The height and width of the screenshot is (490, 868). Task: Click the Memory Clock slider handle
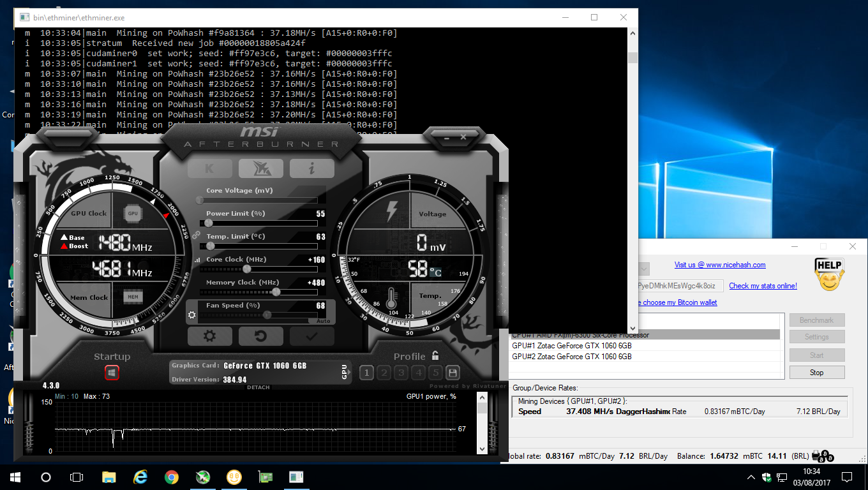[276, 292]
